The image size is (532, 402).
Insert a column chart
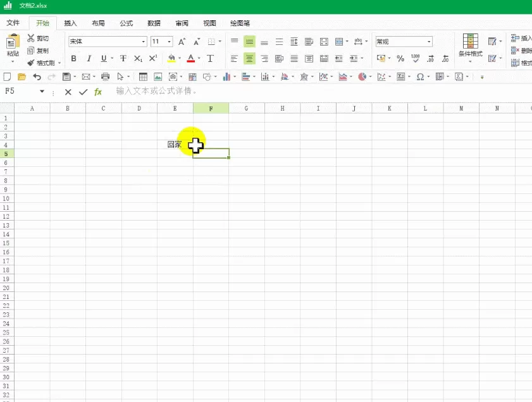click(226, 77)
